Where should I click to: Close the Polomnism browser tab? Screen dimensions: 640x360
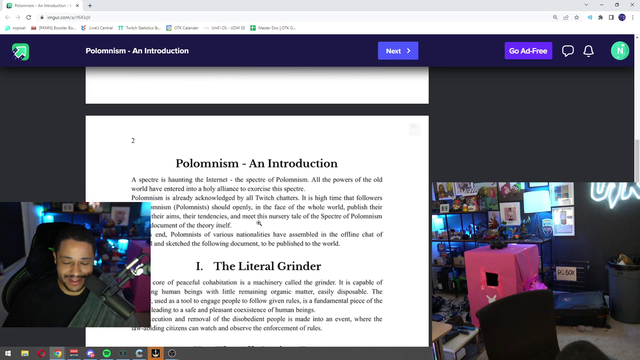click(x=77, y=6)
